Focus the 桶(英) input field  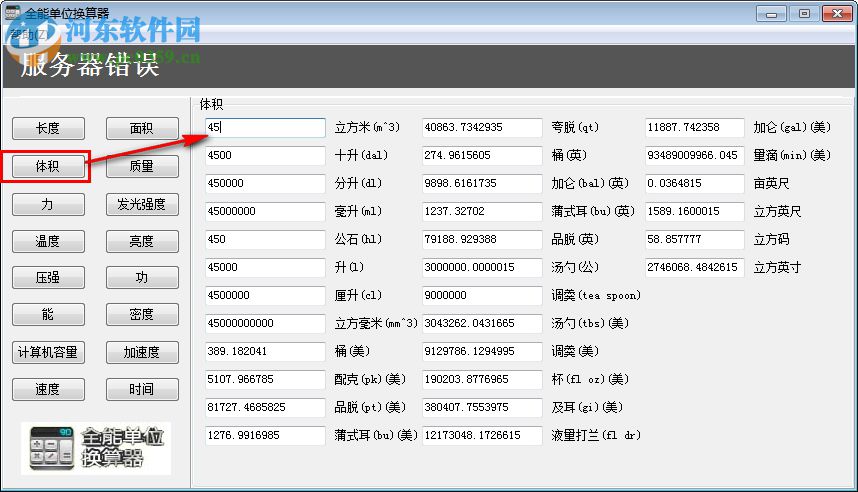(482, 155)
